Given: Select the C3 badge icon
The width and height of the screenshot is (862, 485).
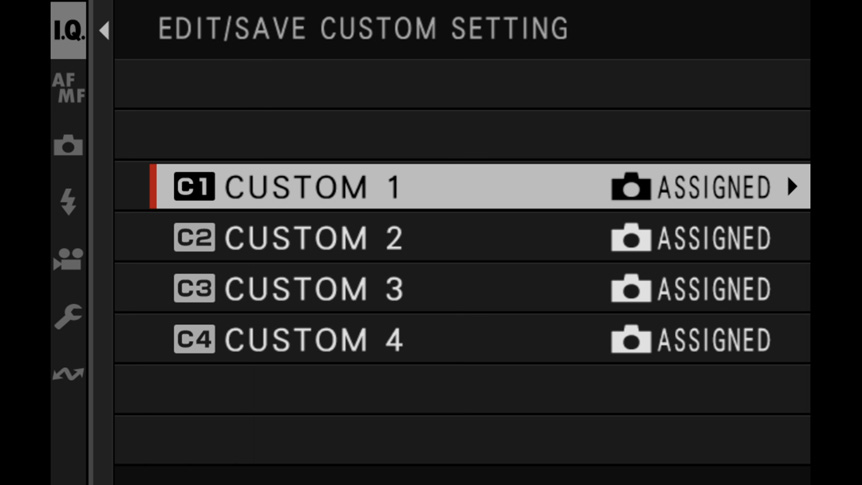Looking at the screenshot, I should click(x=194, y=288).
